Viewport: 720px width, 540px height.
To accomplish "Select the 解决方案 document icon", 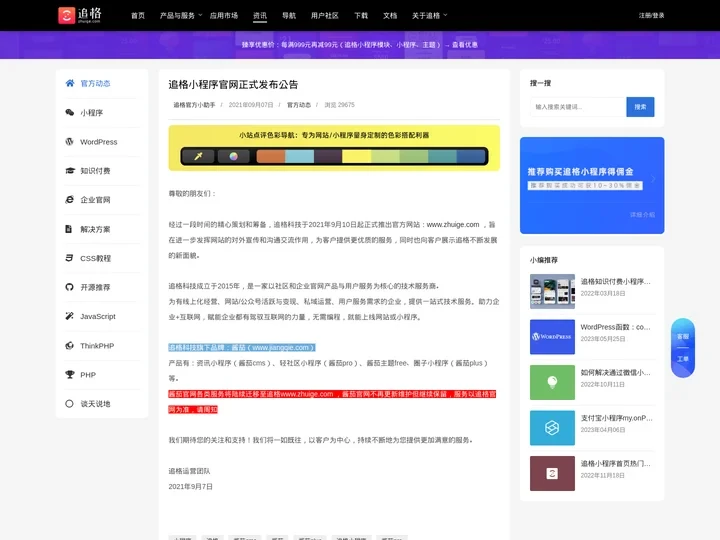I will 69,229.
